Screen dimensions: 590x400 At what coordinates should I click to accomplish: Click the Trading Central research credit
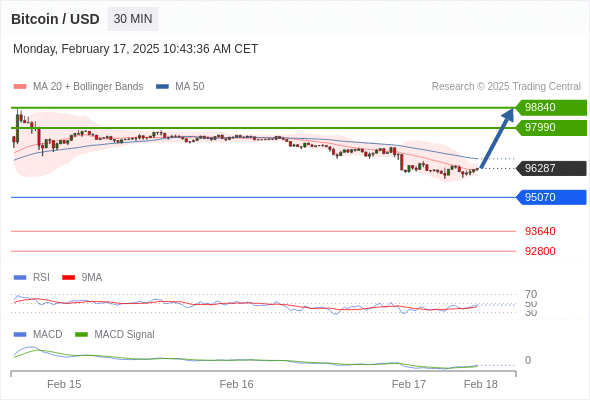(x=506, y=87)
